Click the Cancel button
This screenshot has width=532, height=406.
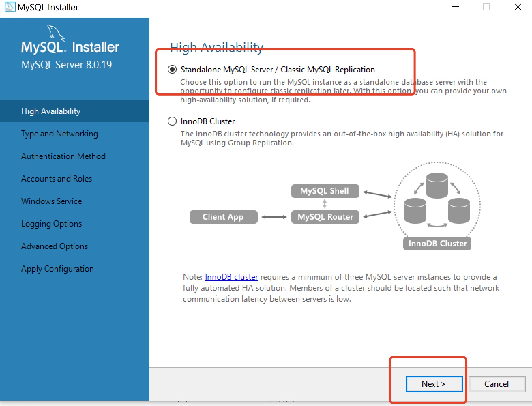[497, 384]
